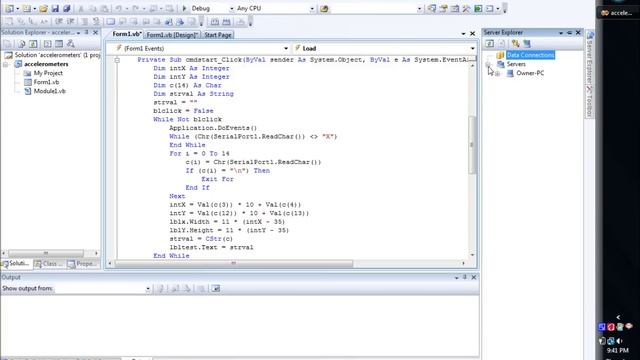Collapse the cmdstart_Click Sub outline
Screen dimensions: 640x360
point(117,60)
